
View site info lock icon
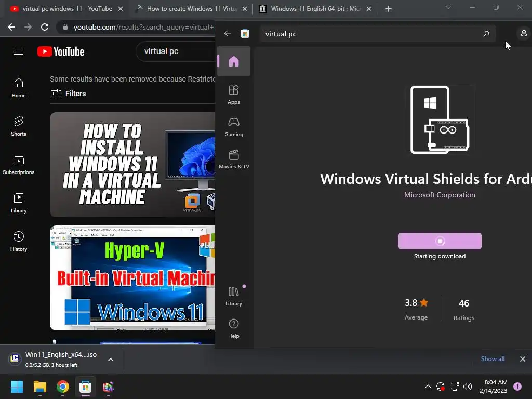coord(65,27)
